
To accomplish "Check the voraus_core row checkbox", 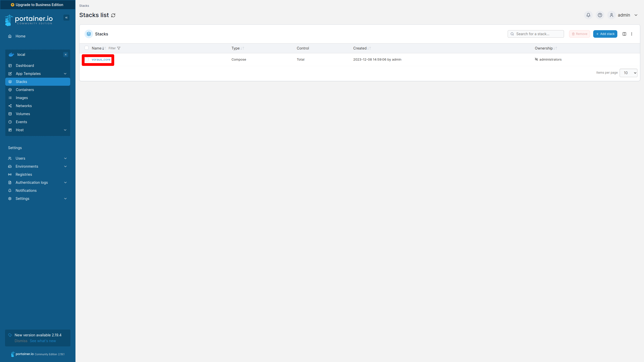I will [x=87, y=60].
